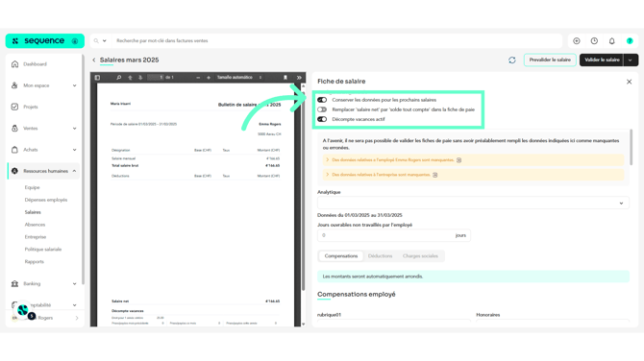Viewport: 644px width, 361px height.
Task: Open Absences in sidebar
Action: (x=35, y=225)
